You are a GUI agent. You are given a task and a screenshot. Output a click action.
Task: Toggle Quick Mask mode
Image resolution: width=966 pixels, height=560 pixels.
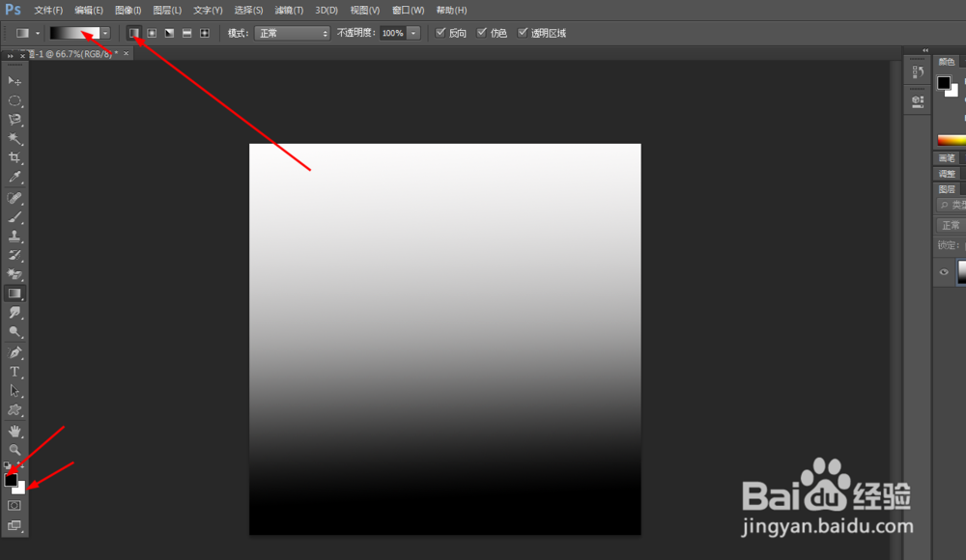pos(14,505)
